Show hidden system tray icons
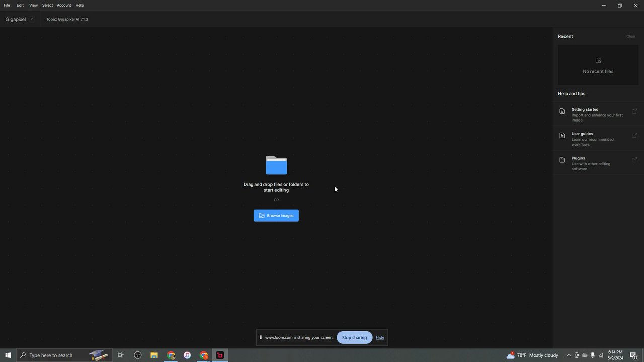Screen dimensions: 644x362 tap(569, 355)
